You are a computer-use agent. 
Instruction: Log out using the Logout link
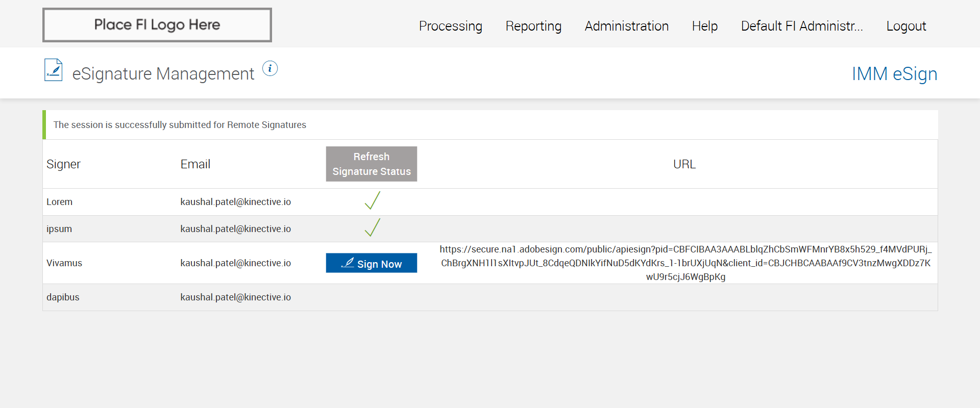click(906, 26)
